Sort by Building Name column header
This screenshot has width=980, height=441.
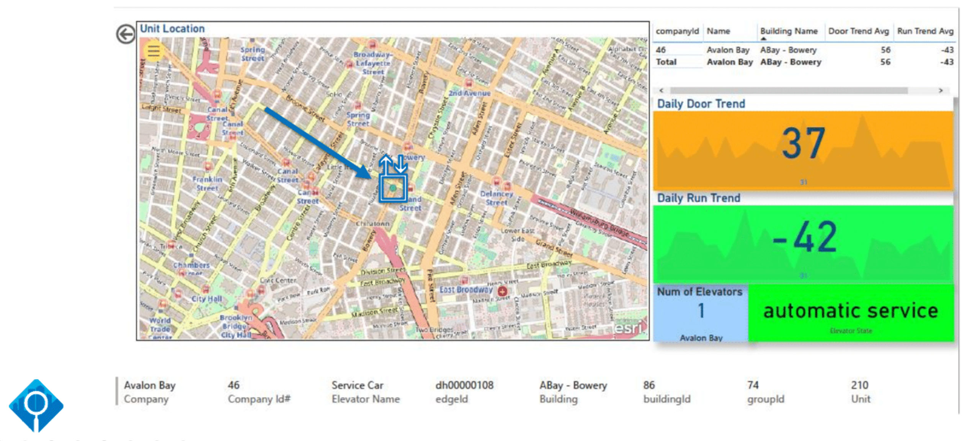pyautogui.click(x=789, y=31)
